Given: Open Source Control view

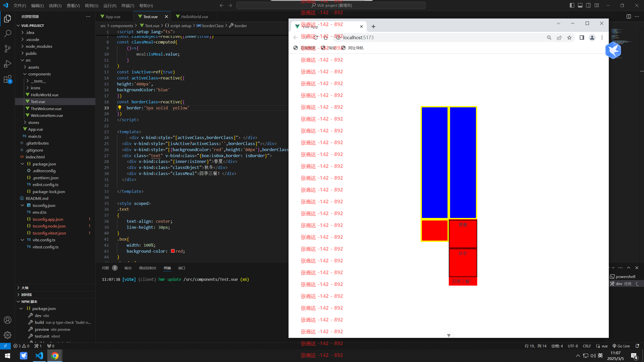Looking at the screenshot, I should pyautogui.click(x=8, y=49).
